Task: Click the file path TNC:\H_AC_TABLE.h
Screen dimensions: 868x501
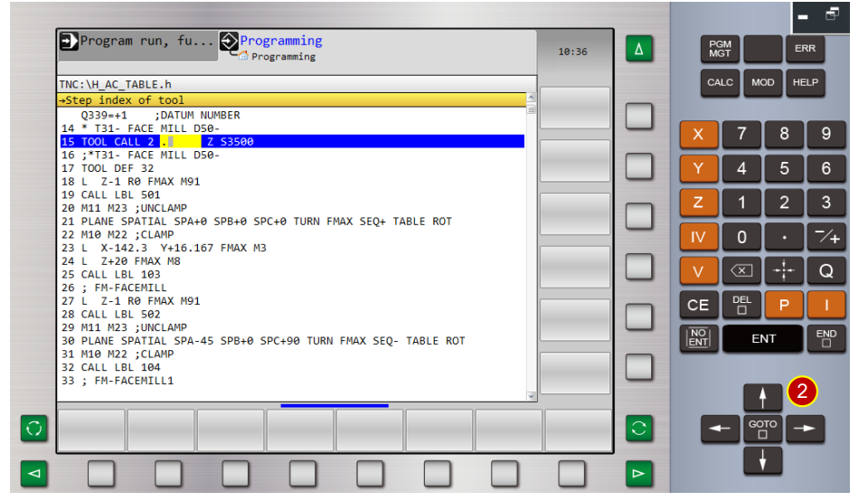Action: [115, 85]
